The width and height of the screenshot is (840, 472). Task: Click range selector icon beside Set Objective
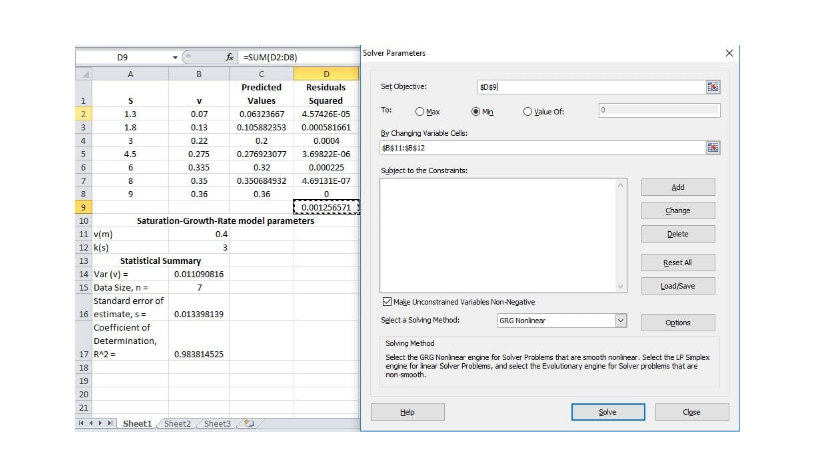(x=713, y=87)
